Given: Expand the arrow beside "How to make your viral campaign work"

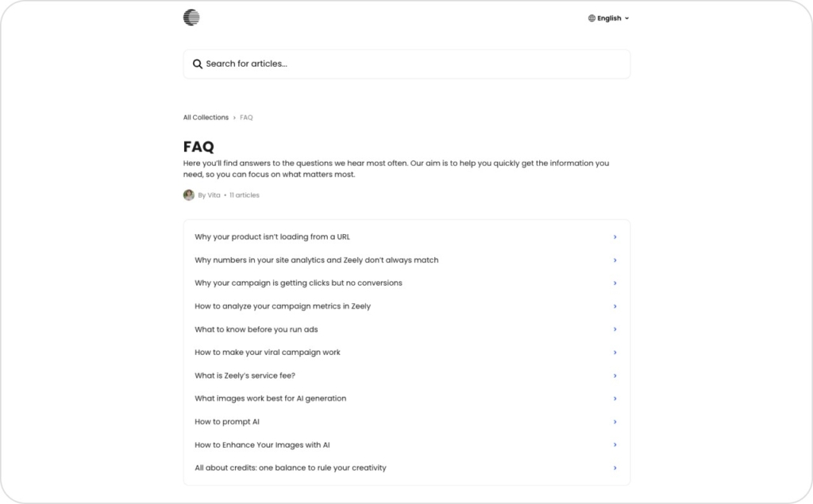Looking at the screenshot, I should [x=615, y=352].
